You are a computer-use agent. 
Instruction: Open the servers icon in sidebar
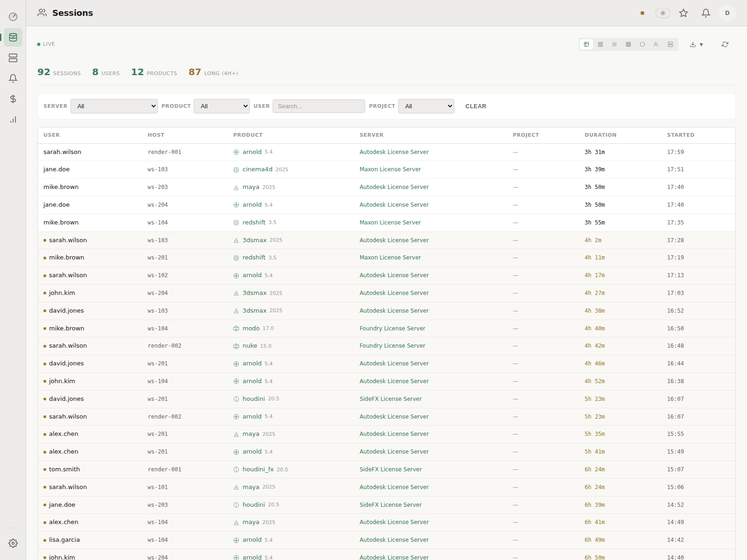[x=13, y=58]
